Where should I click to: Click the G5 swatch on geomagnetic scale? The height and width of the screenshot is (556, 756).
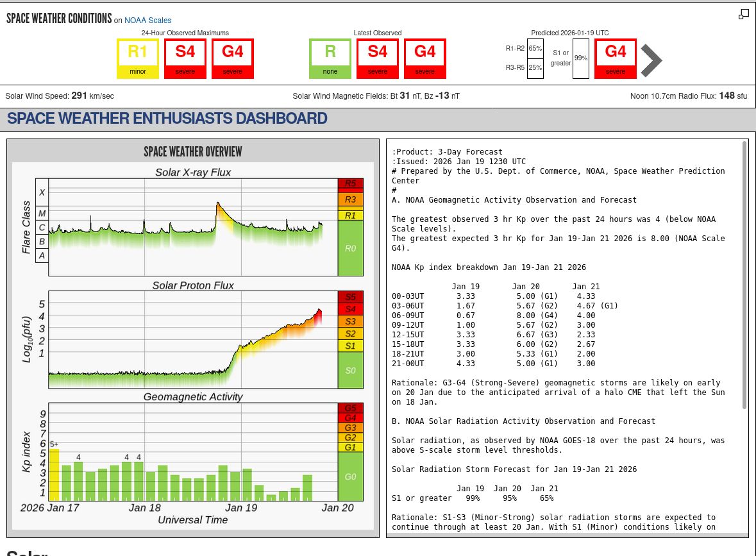pyautogui.click(x=351, y=408)
